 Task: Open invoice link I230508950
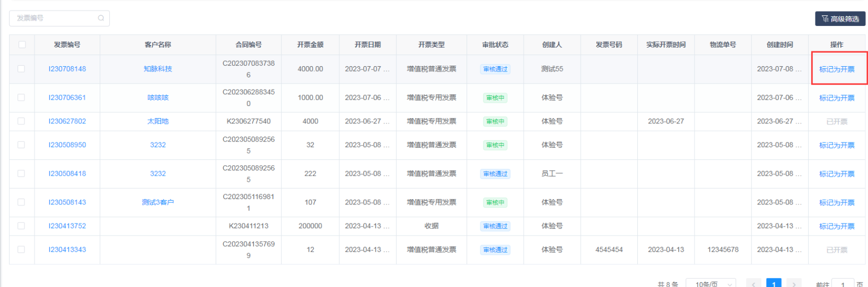(67, 145)
